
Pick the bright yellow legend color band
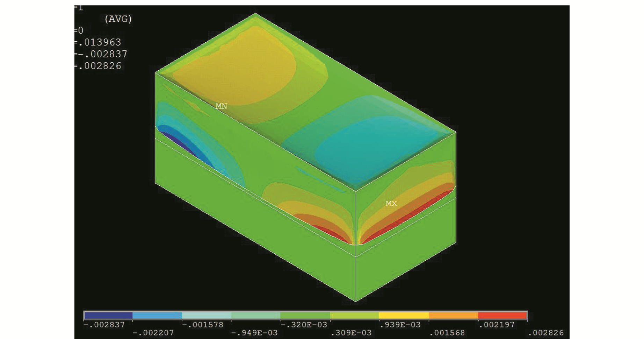(x=404, y=316)
